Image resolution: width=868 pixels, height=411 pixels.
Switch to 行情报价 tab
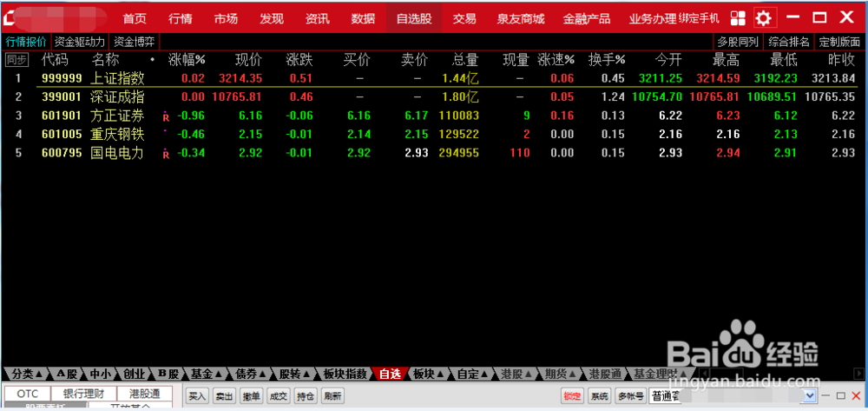tap(26, 42)
